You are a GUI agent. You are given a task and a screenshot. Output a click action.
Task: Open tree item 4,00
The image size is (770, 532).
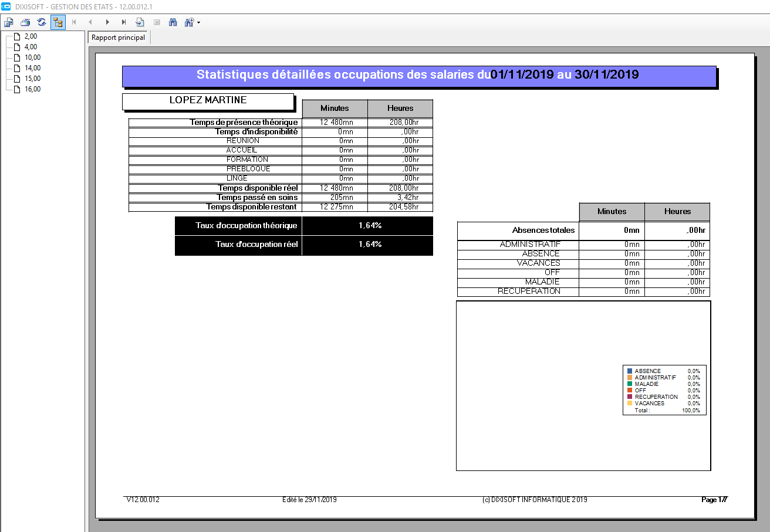click(31, 47)
